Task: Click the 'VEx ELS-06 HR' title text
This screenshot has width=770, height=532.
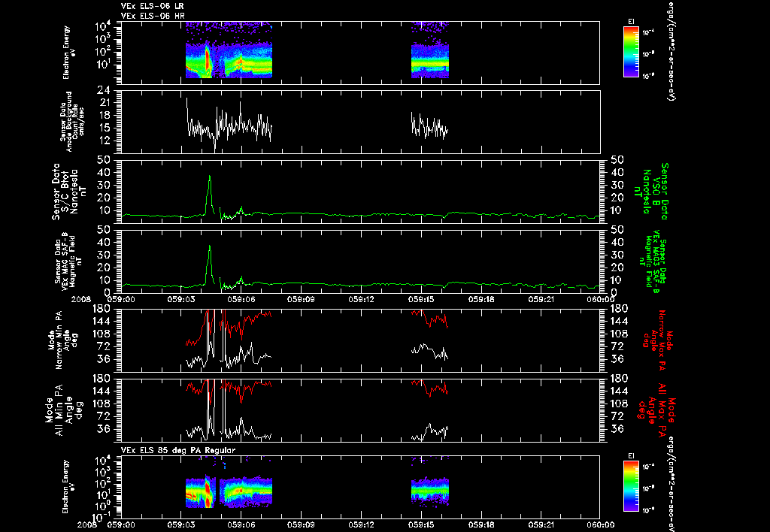Action: pyautogui.click(x=152, y=16)
